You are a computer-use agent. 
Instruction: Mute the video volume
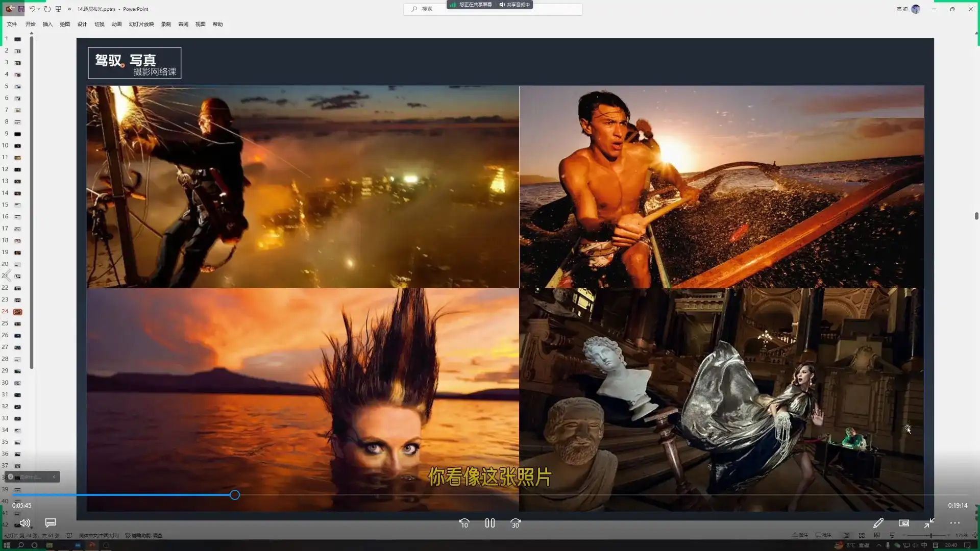tap(24, 523)
